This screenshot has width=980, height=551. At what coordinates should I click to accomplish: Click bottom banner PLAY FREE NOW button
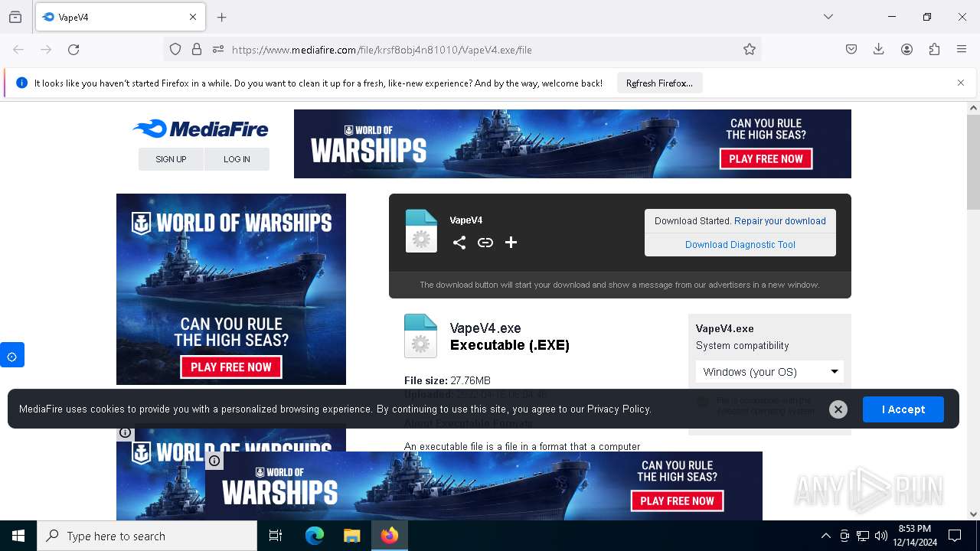(677, 500)
